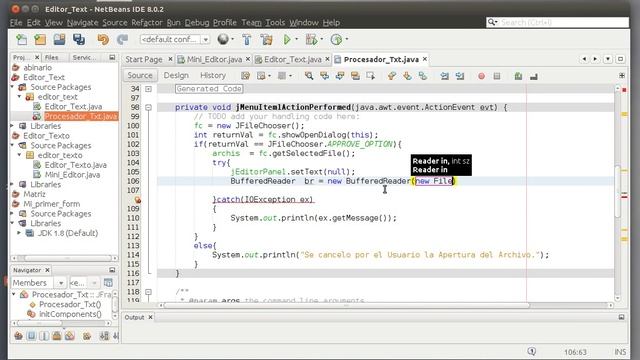Toggle Show Inherited Members in Navigator
The width and height of the screenshot is (640, 360).
18,336
